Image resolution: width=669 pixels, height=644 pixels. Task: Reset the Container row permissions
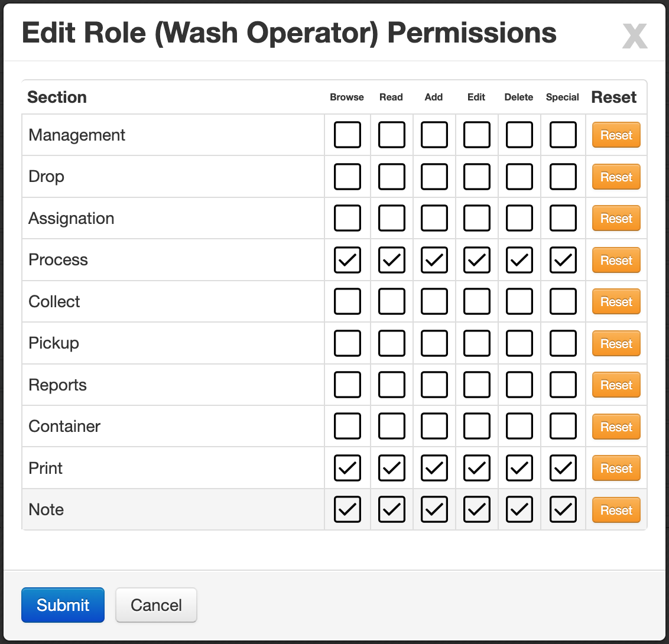(x=616, y=427)
